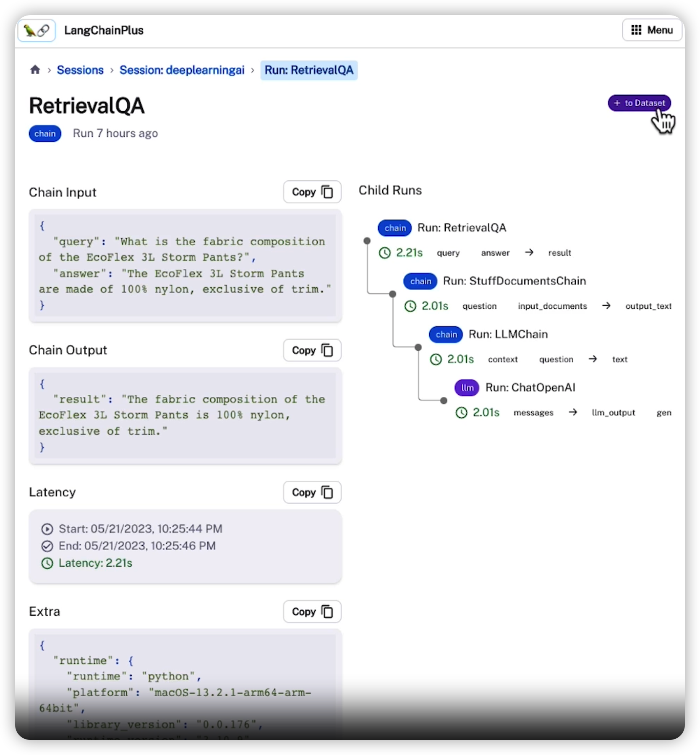Click the Start time play icon
The image size is (700, 755).
pos(47,529)
